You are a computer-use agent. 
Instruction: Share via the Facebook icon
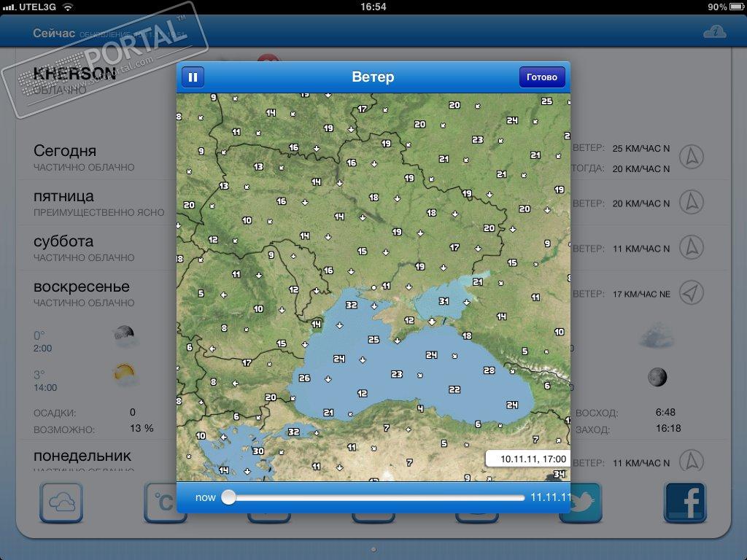(685, 503)
